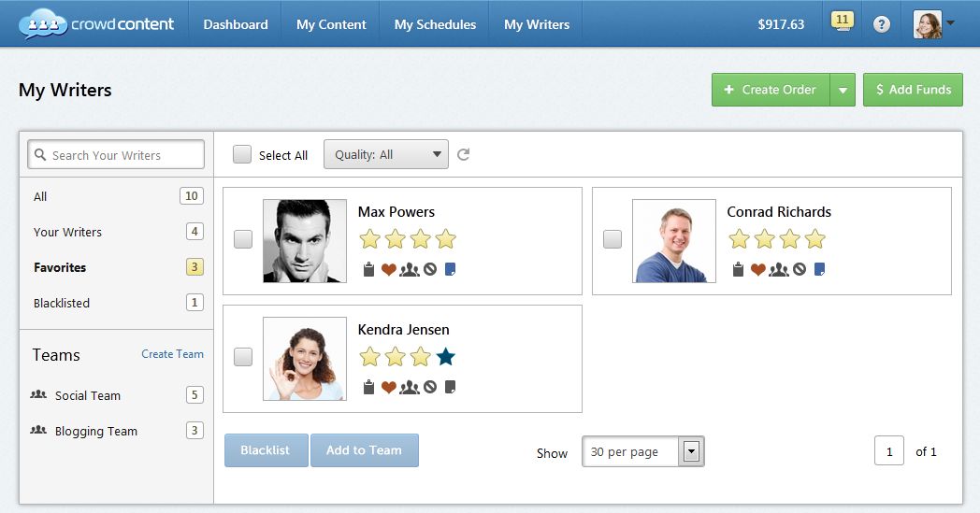Open the help question mark icon

click(x=882, y=24)
